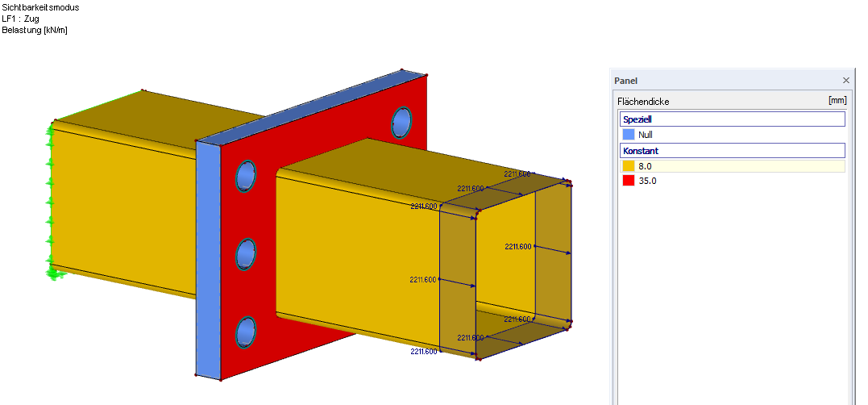Click the Speziell section header
The height and width of the screenshot is (405, 868).
click(732, 119)
